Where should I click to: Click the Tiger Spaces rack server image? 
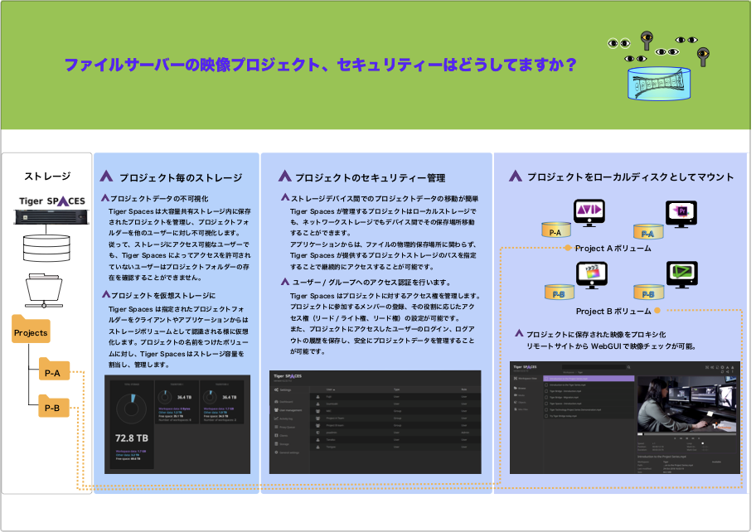point(51,218)
